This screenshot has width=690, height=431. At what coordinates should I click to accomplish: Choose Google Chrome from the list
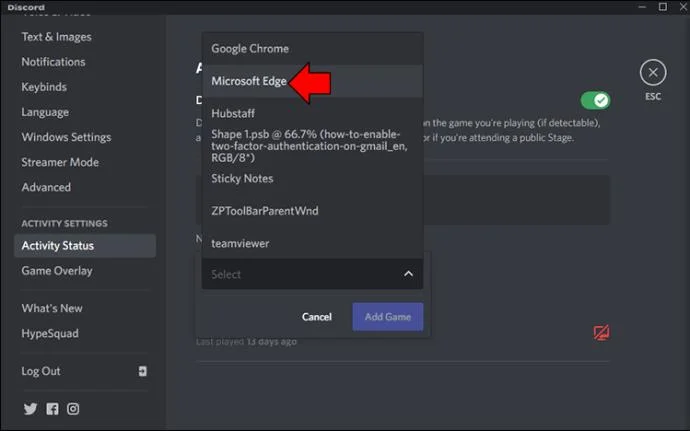tap(312, 48)
